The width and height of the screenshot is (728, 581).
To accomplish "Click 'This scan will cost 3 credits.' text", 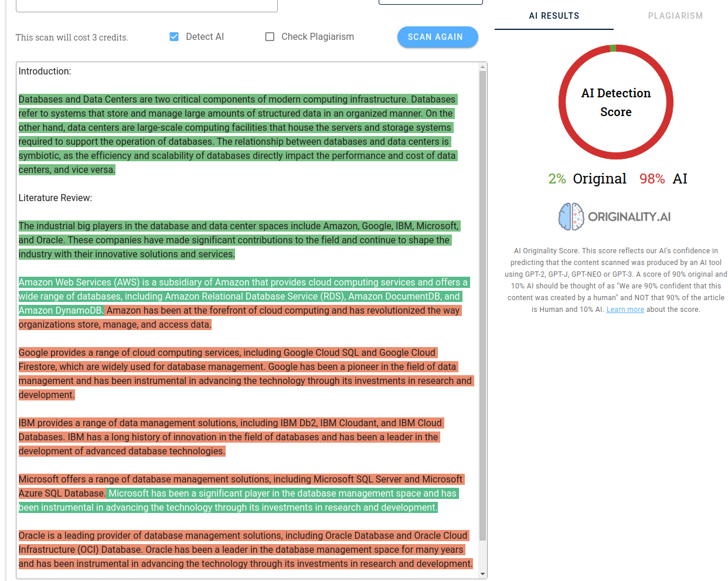I will pos(72,38).
